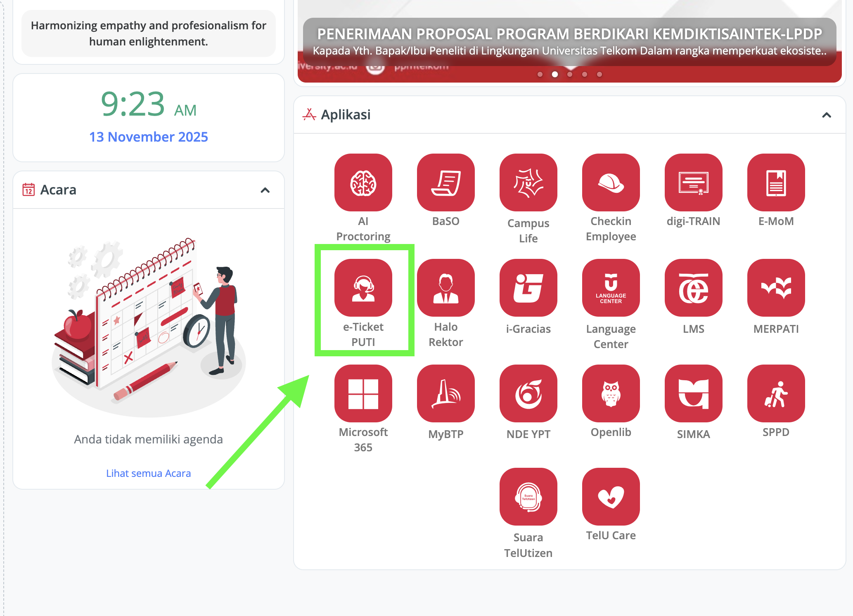
Task: Open the BaSO app icon
Action: tap(445, 183)
